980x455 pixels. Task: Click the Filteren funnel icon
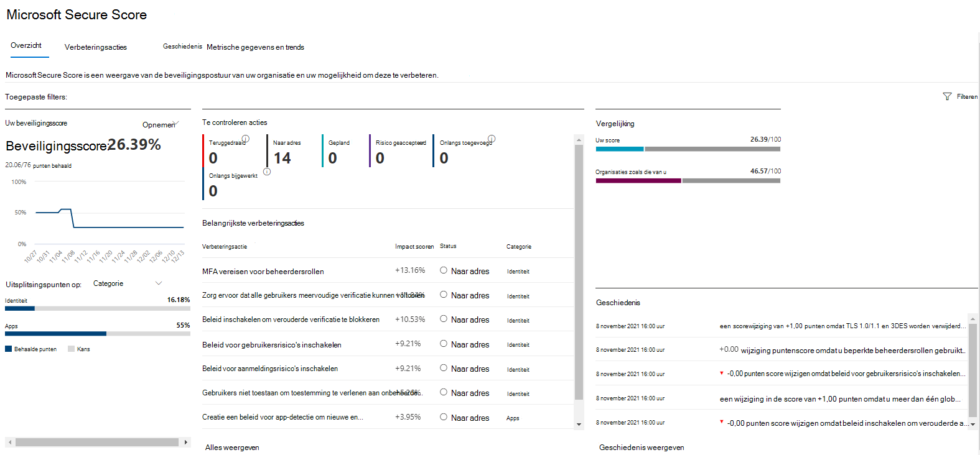947,96
